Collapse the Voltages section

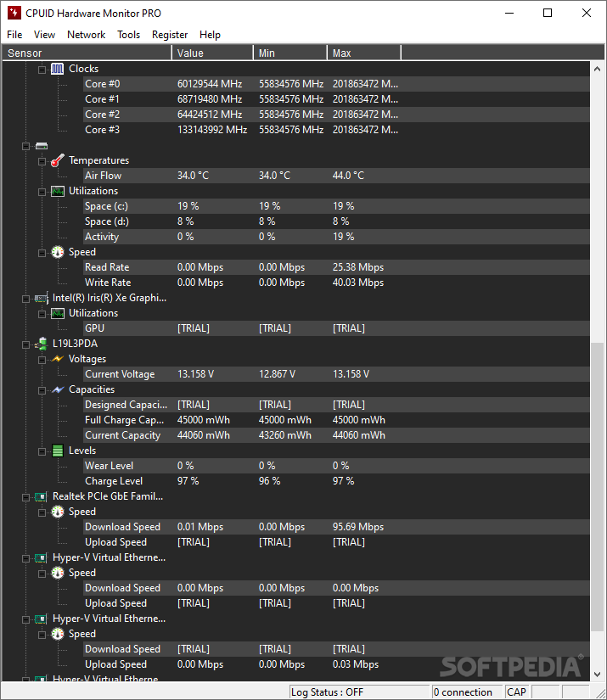point(42,360)
